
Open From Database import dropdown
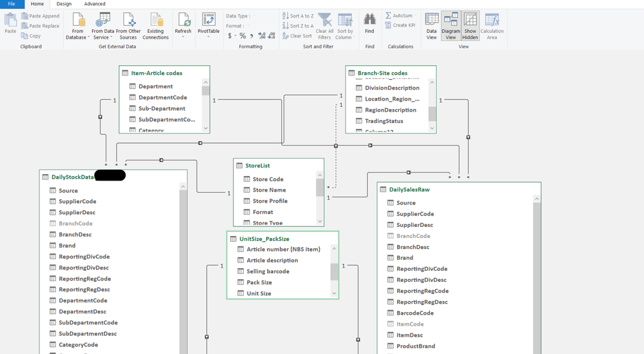pos(78,26)
